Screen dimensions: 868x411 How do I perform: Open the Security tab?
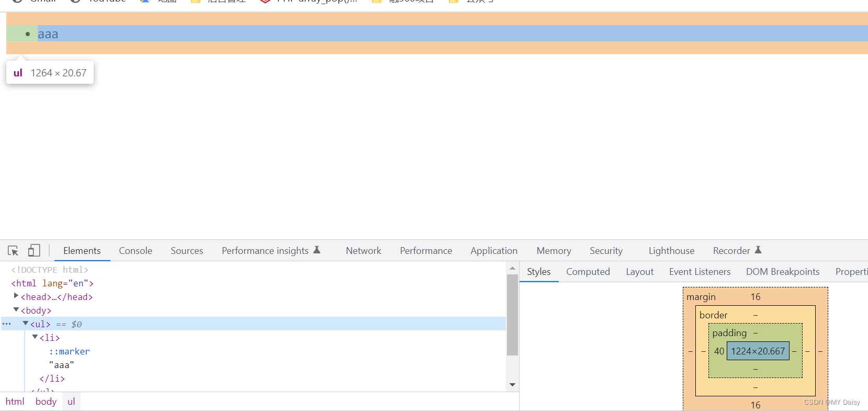[606, 251]
